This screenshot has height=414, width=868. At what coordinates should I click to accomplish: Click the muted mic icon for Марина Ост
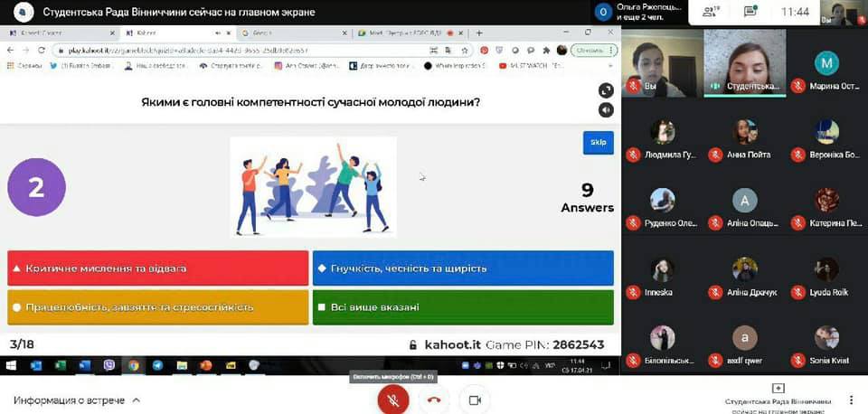(797, 87)
